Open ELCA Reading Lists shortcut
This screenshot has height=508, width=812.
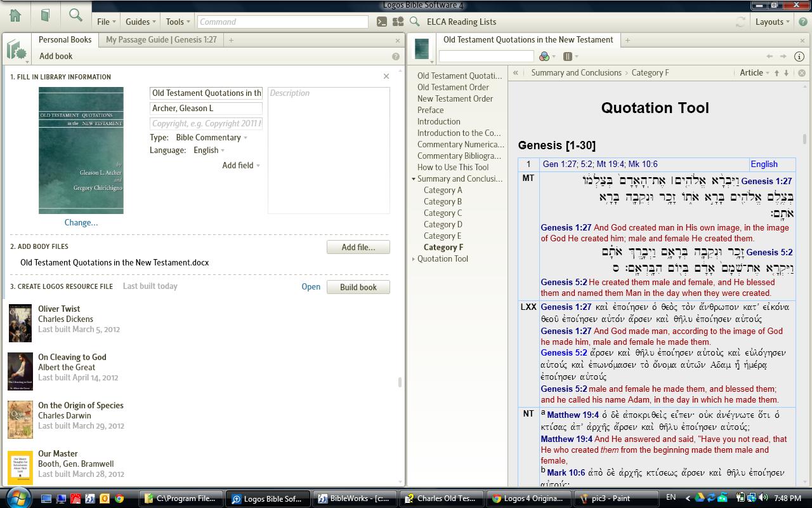click(x=462, y=22)
